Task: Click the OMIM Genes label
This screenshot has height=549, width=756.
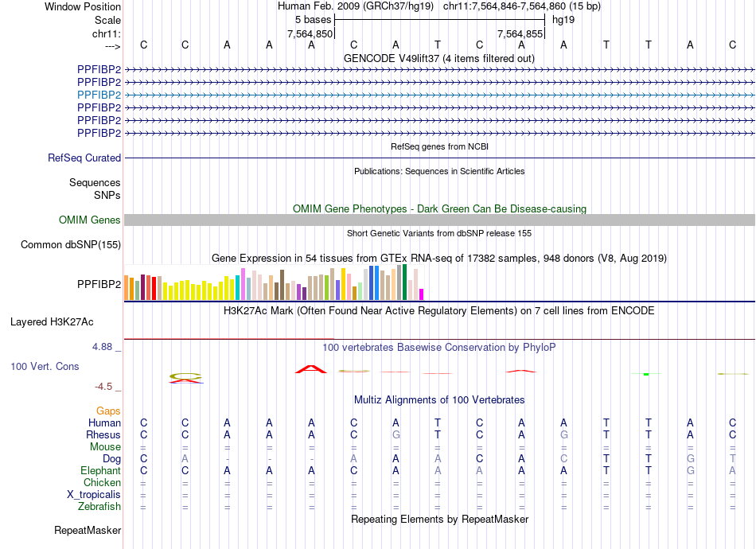Action: 89,220
